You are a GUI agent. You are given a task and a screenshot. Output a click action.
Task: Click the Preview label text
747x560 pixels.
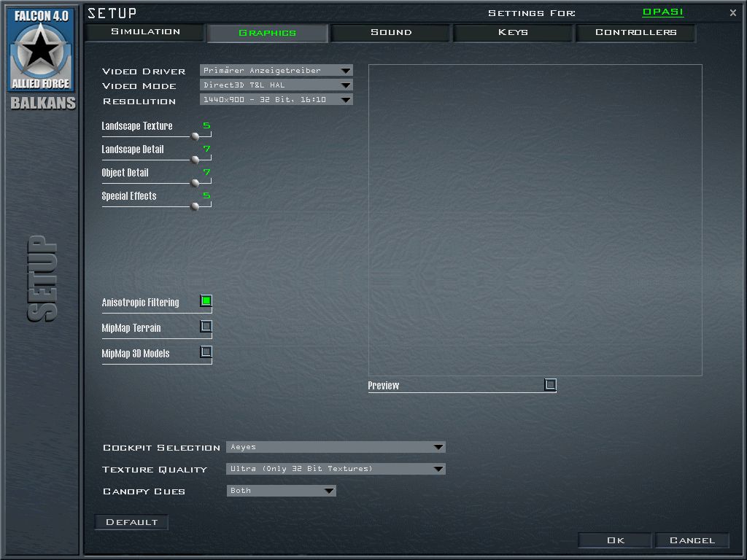coord(384,386)
